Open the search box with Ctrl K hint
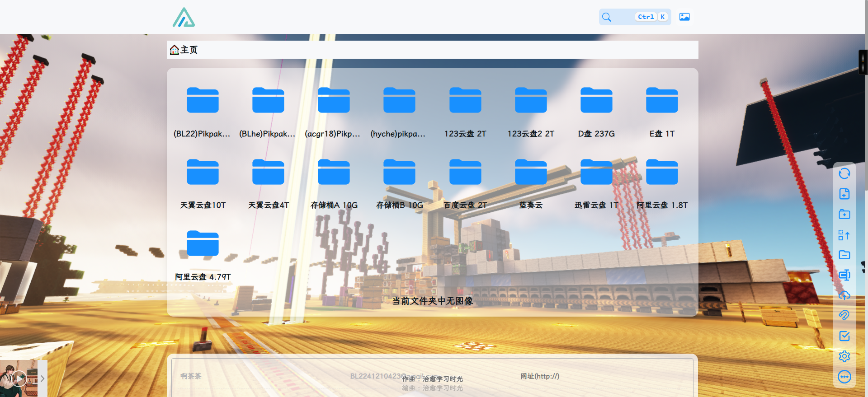Screen dimensions: 868x397 (x=634, y=17)
